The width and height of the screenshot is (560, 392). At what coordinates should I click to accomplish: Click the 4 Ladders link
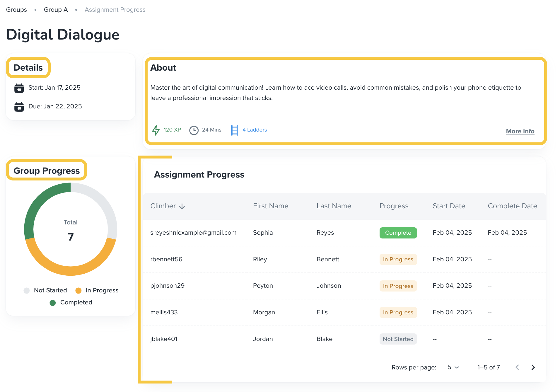pyautogui.click(x=255, y=130)
